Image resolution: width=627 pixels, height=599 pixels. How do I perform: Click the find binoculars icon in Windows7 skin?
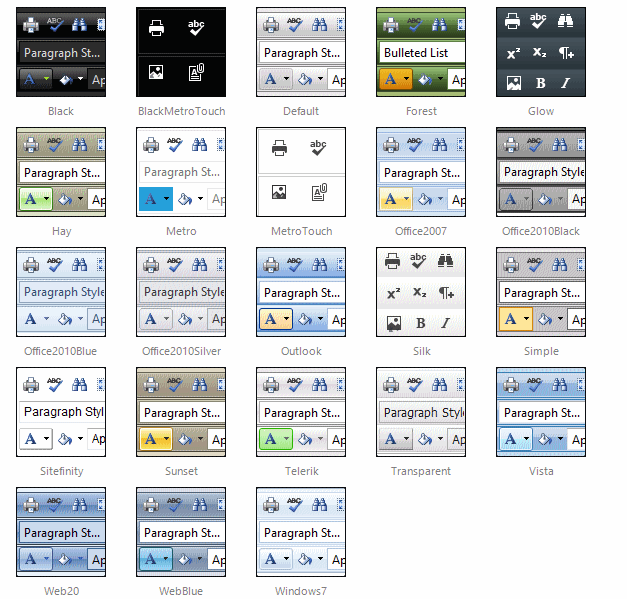[x=319, y=504]
